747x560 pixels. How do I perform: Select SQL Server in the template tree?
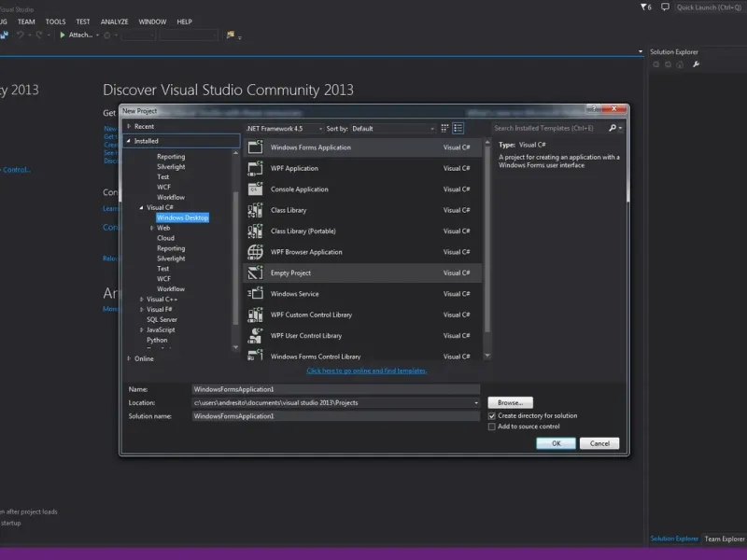tap(162, 319)
